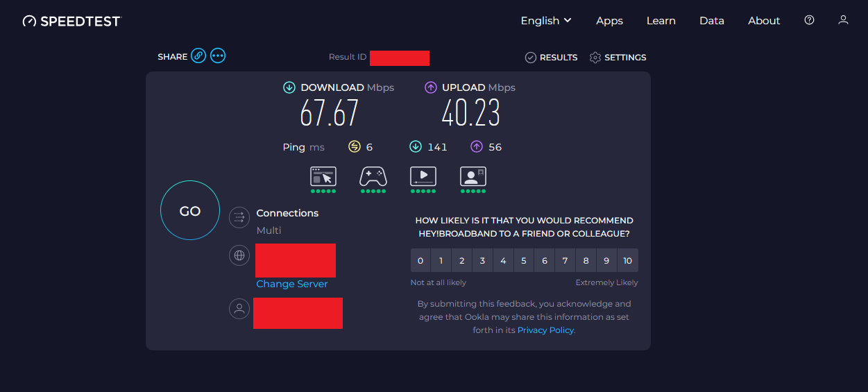The height and width of the screenshot is (392, 868).
Task: Rate recommendation score 1
Action: click(x=441, y=261)
